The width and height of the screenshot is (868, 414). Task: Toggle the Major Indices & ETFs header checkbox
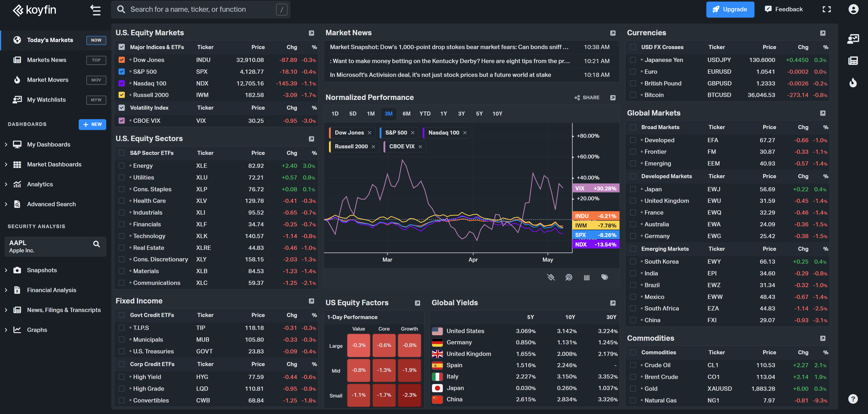pos(122,47)
